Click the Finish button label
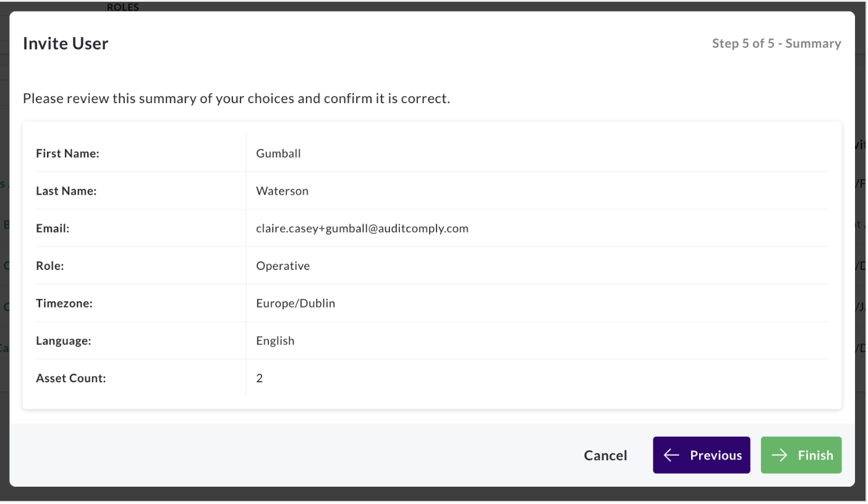The height and width of the screenshot is (504, 868). (x=815, y=455)
